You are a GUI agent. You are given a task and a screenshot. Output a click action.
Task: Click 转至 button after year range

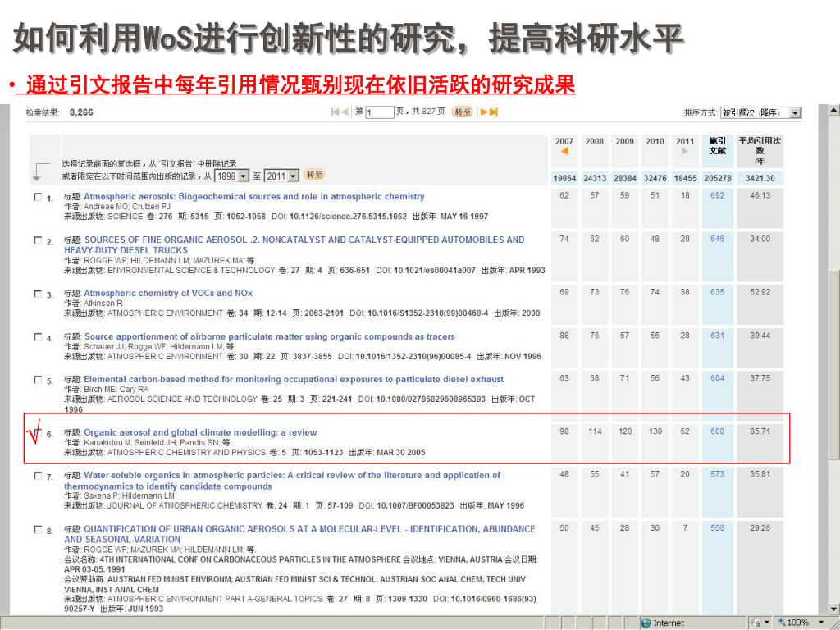314,175
